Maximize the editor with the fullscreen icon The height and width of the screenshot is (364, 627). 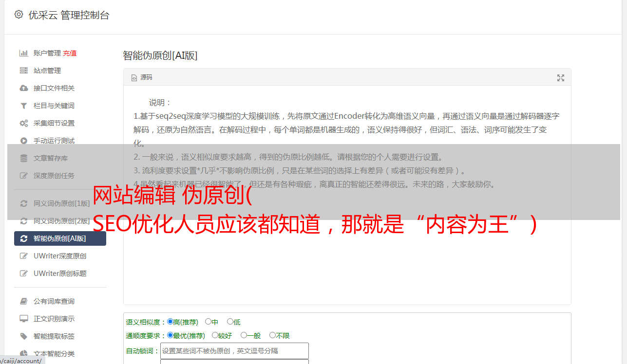point(561,78)
